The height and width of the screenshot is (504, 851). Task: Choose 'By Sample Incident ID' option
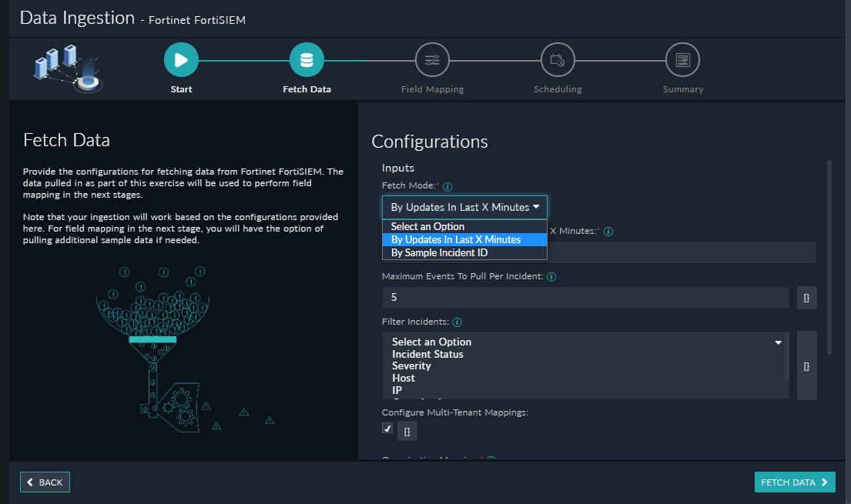(464, 253)
